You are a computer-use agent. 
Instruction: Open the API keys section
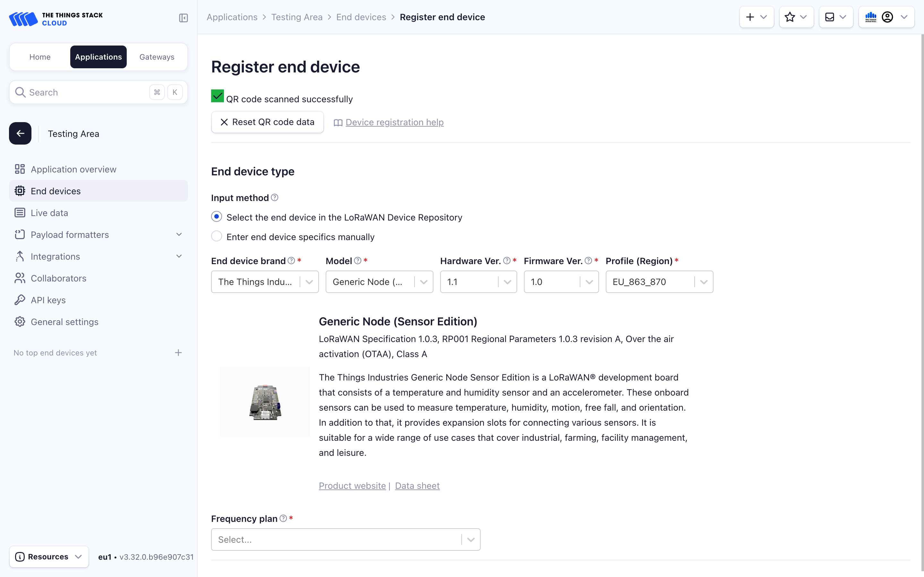(48, 300)
